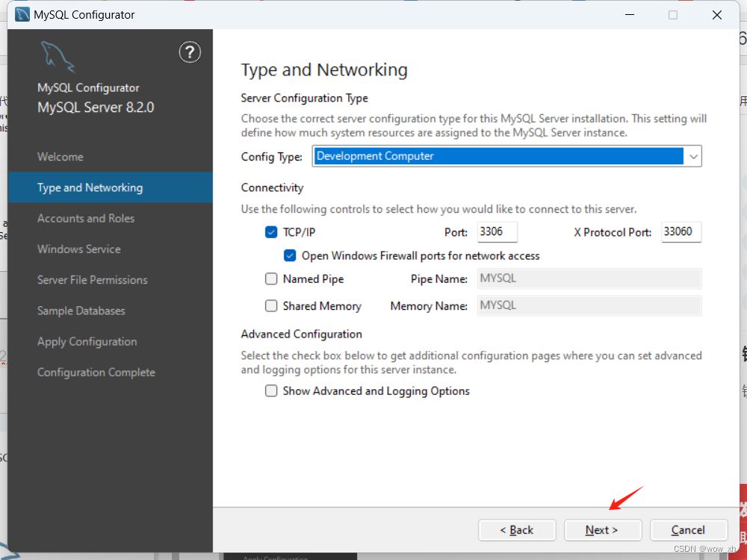747x560 pixels.
Task: Click the MySQL dolphin logo in sidebar
Action: tap(58, 57)
